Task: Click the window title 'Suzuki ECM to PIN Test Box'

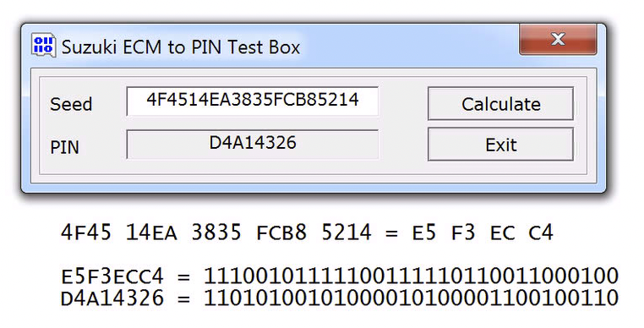Action: tap(181, 46)
